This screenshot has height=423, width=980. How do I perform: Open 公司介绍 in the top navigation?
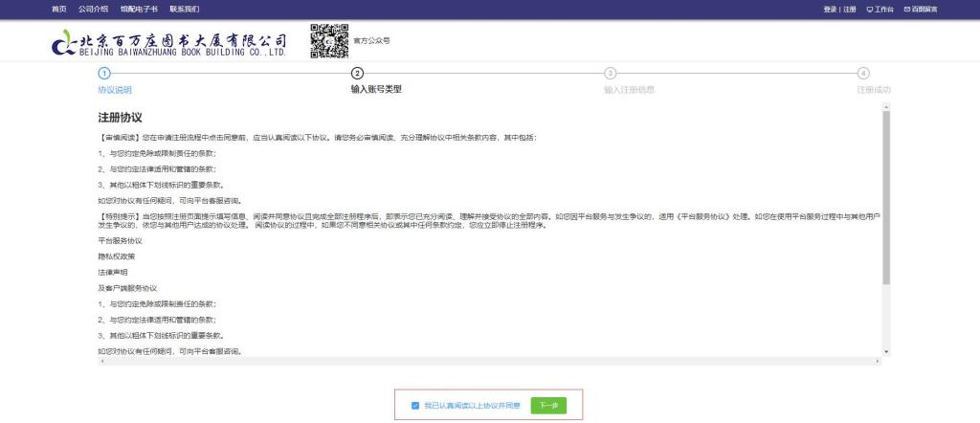[93, 9]
